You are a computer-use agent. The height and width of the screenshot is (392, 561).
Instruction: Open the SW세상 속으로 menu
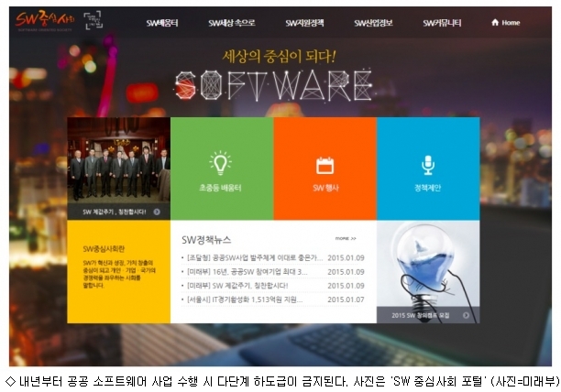point(232,23)
